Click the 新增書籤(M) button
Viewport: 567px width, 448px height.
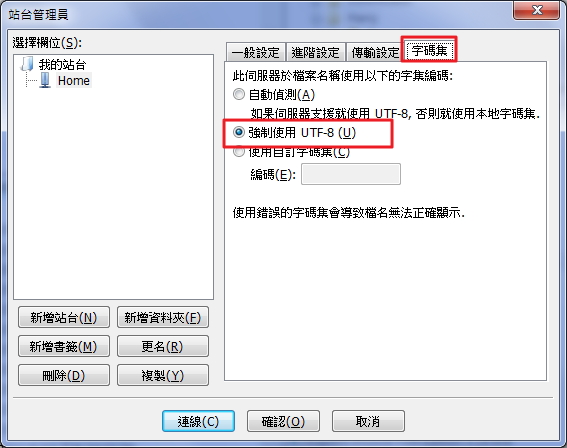point(64,346)
